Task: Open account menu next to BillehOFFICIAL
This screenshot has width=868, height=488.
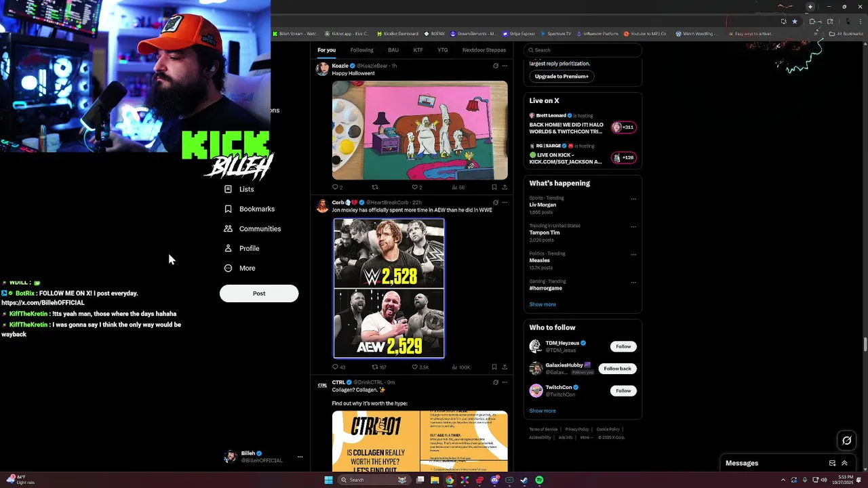Action: (300, 457)
